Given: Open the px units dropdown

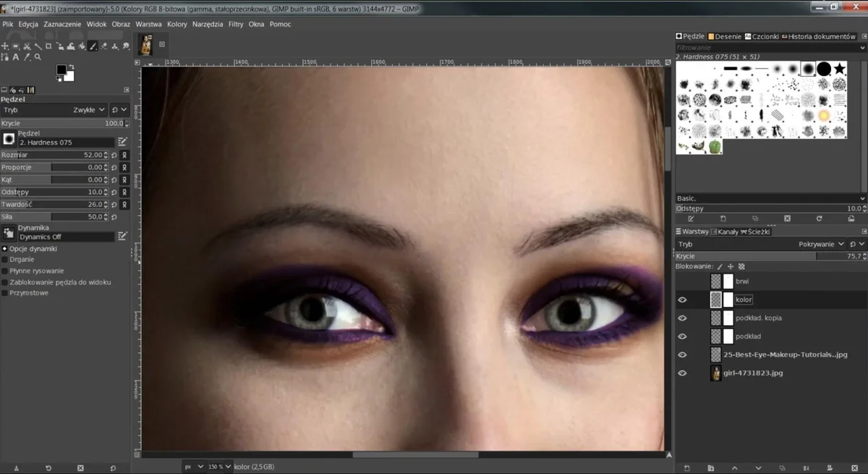Looking at the screenshot, I should 193,467.
